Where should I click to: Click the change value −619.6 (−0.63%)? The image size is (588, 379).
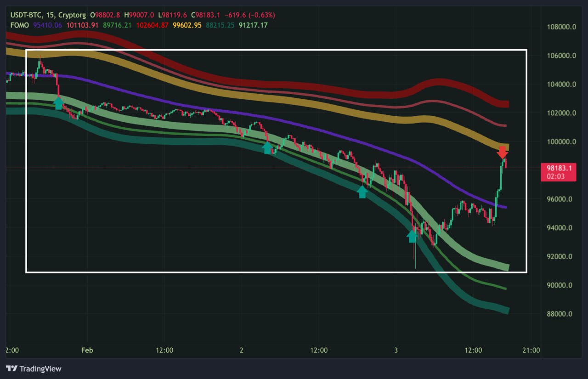point(249,15)
